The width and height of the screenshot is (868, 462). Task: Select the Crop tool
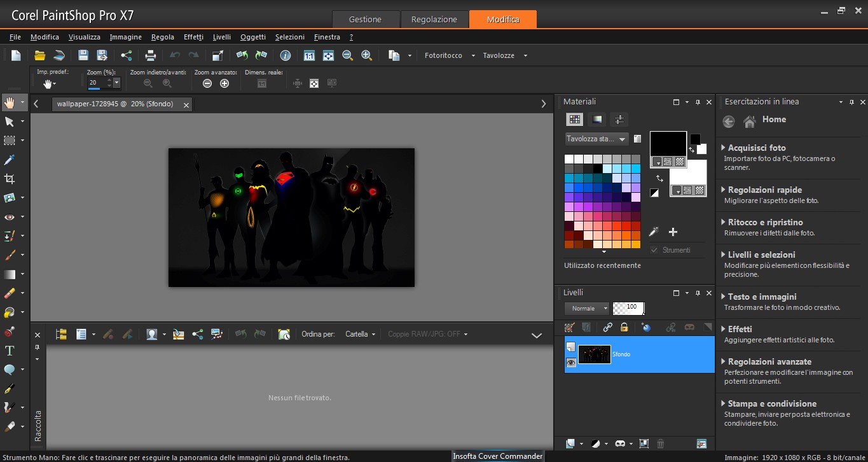click(x=10, y=179)
